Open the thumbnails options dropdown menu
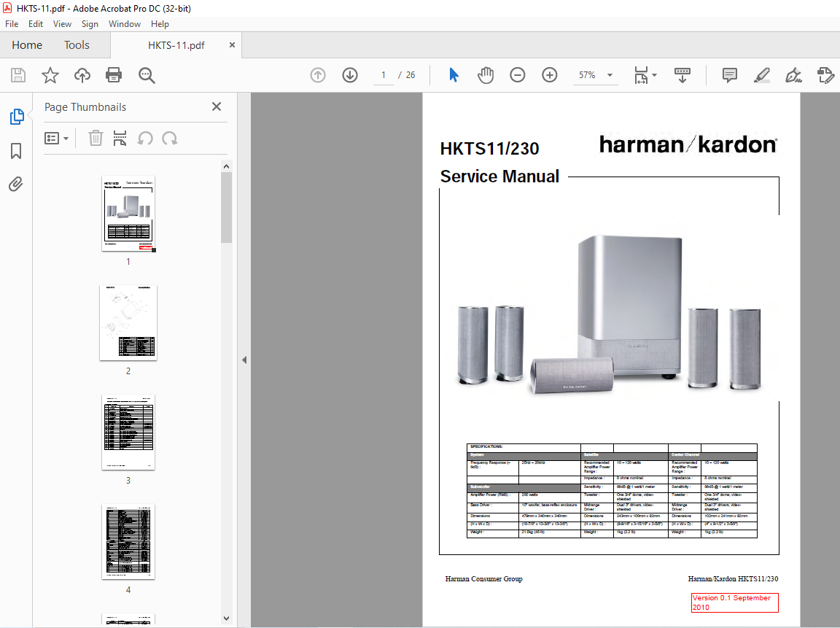 click(56, 139)
